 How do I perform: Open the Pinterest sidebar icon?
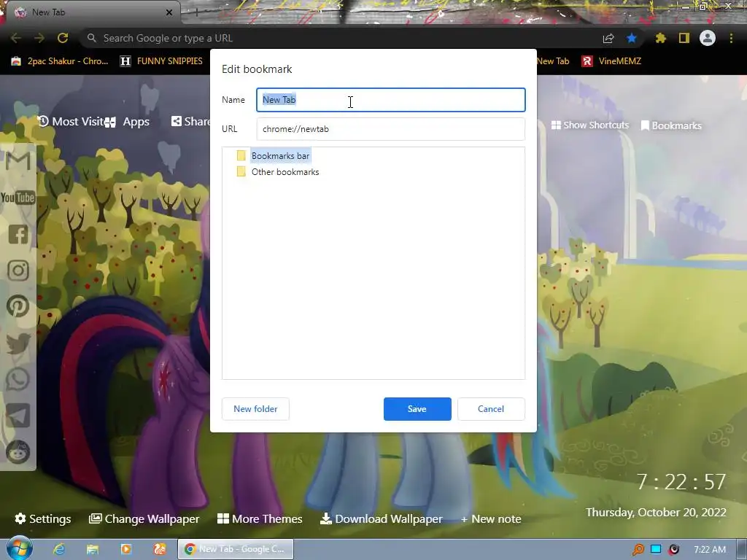(18, 307)
